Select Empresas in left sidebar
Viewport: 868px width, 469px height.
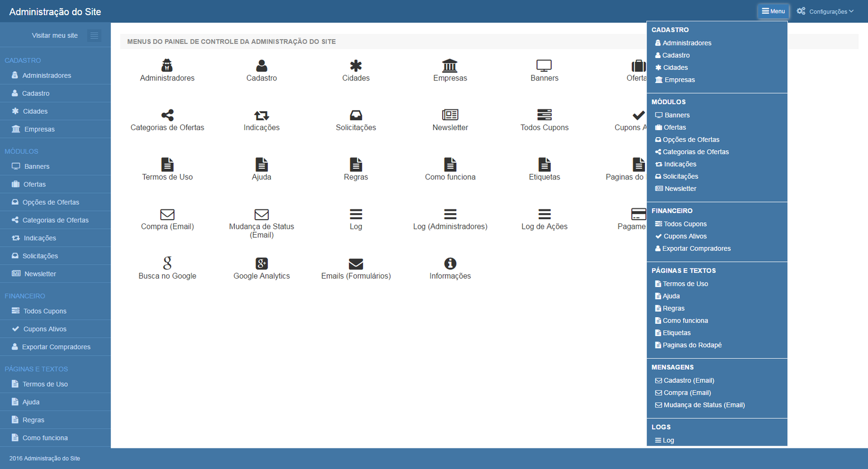coord(55,129)
